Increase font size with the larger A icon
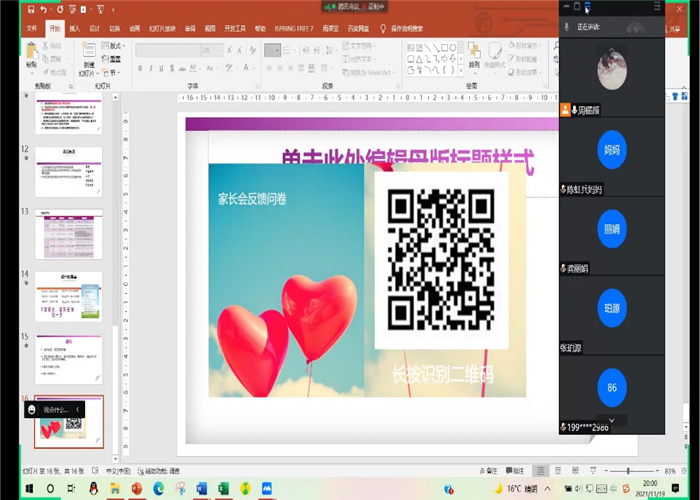 click(x=229, y=50)
